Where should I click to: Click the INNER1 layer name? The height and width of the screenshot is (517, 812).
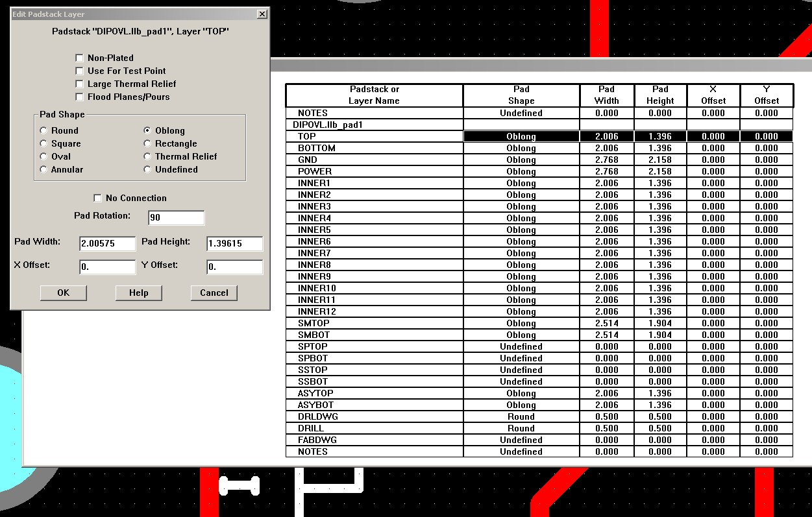point(314,183)
